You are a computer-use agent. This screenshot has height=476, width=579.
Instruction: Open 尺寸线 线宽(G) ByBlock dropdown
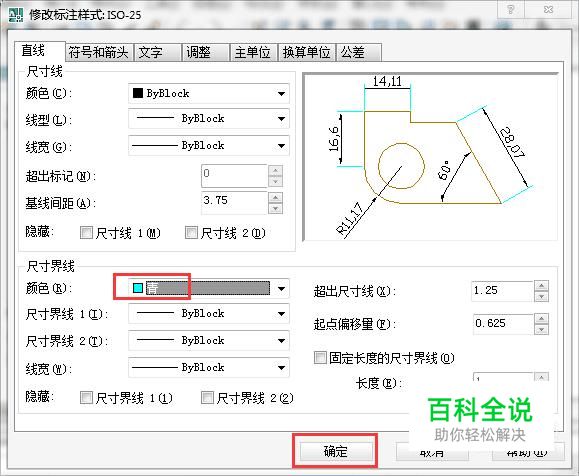click(x=209, y=145)
